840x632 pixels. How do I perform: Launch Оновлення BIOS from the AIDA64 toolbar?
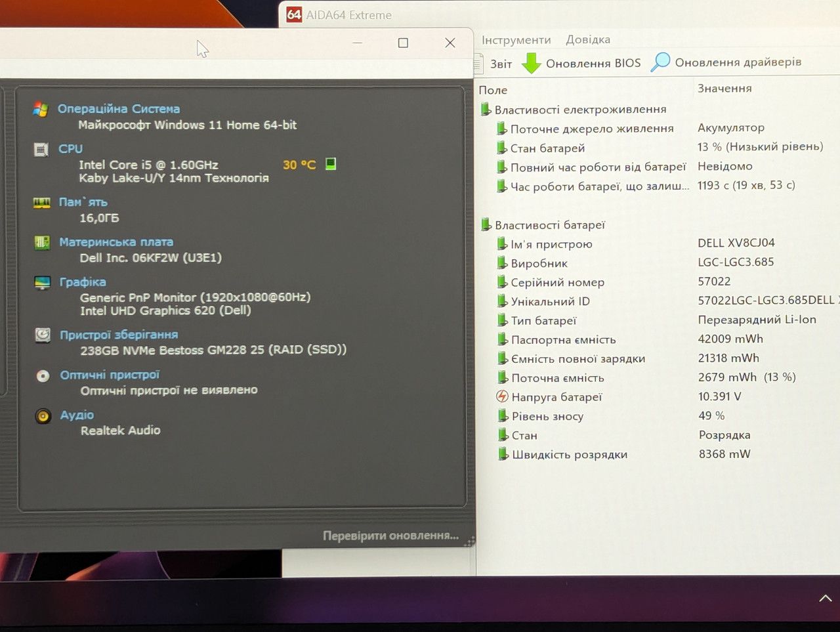pos(581,63)
